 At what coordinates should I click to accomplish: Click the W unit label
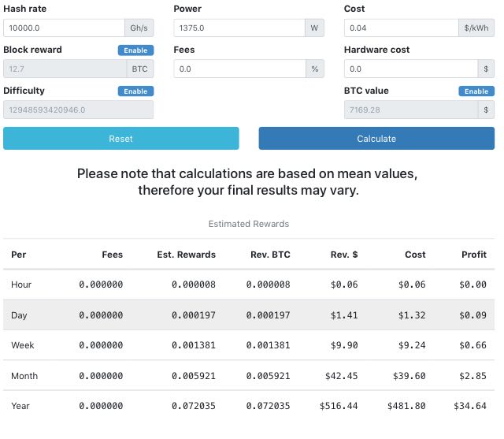pyautogui.click(x=314, y=28)
